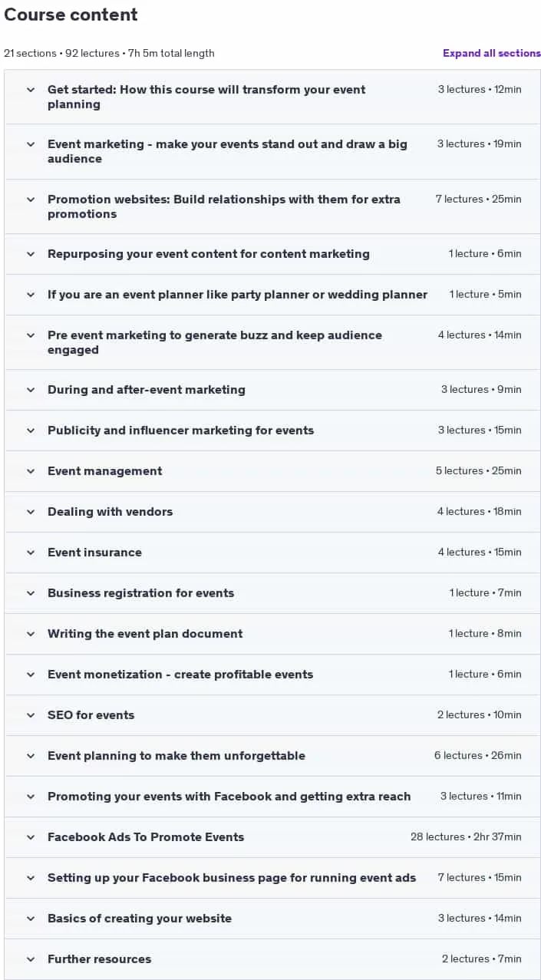Expand all sections link

click(492, 53)
